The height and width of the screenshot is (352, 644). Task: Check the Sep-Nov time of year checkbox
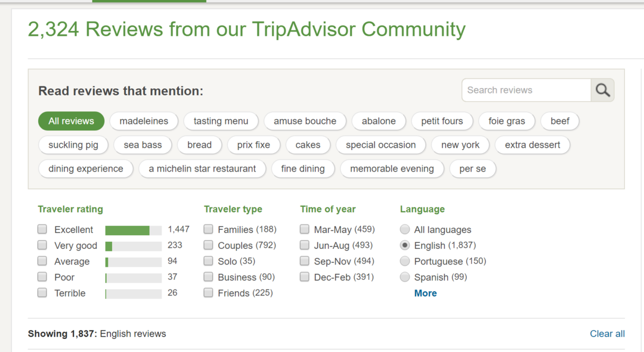click(304, 261)
